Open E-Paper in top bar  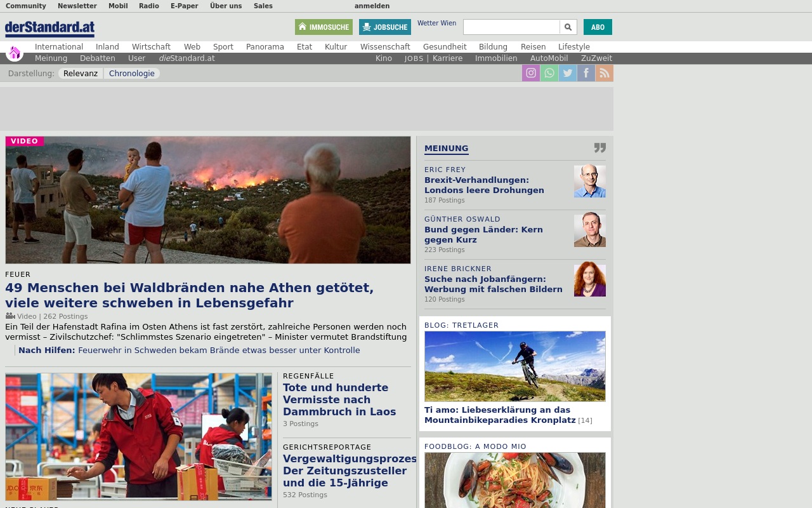click(x=185, y=6)
